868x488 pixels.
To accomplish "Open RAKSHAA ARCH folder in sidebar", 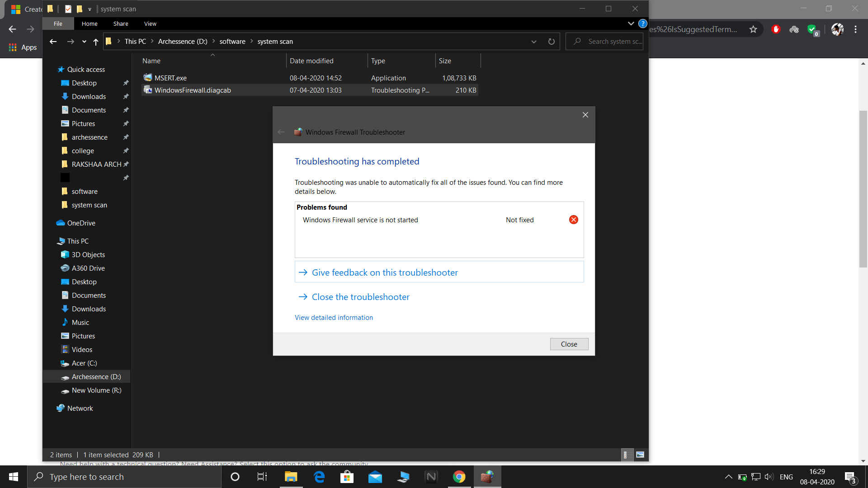I will (96, 164).
